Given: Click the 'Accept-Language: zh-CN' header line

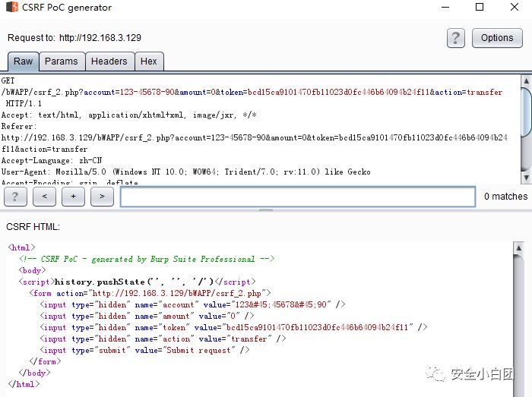Looking at the screenshot, I should point(52,160).
